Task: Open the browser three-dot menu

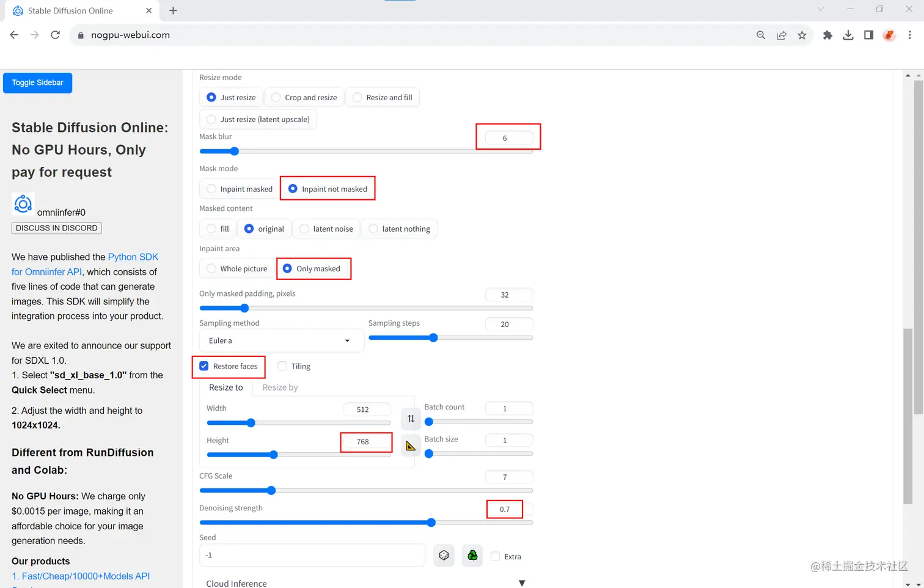Action: tap(910, 35)
